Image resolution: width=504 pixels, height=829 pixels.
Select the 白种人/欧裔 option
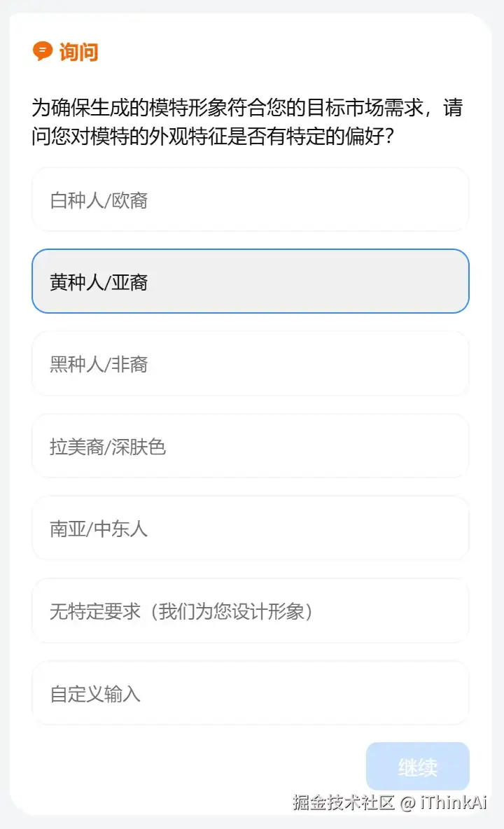point(250,200)
